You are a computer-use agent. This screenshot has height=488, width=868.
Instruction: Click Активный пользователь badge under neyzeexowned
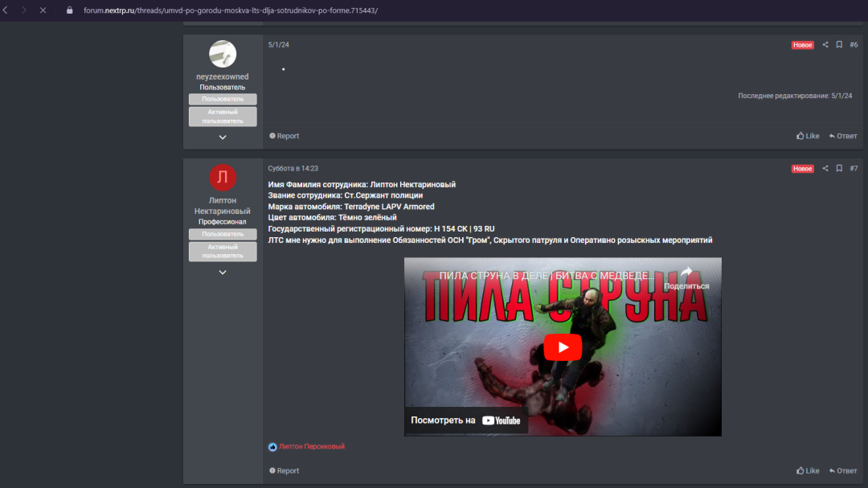coord(223,117)
